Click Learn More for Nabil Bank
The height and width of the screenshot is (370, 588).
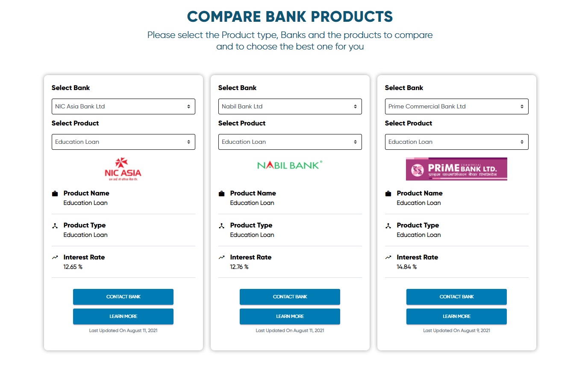point(290,316)
